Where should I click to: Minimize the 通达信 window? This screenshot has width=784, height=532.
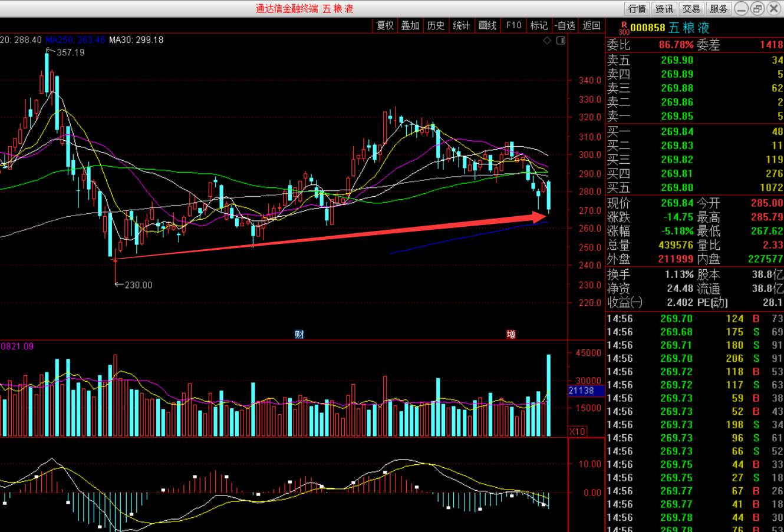click(x=742, y=9)
